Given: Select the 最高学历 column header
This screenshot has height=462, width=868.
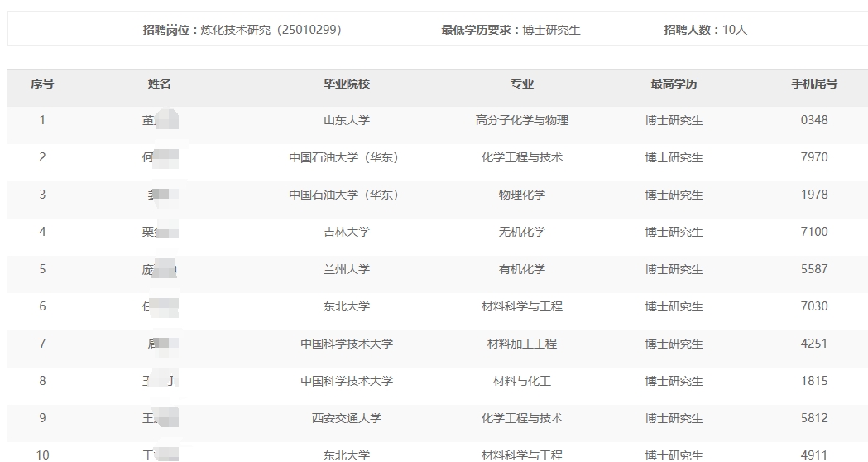Looking at the screenshot, I should point(674,84).
